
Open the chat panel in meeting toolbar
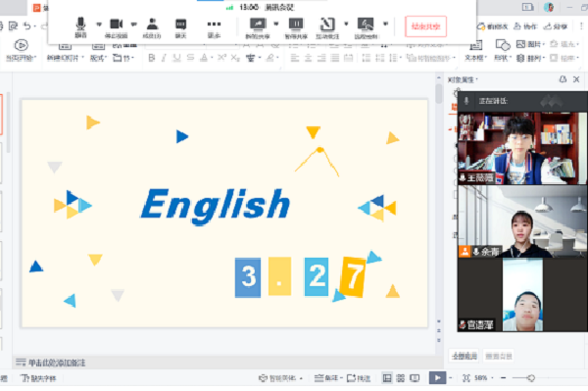180,27
